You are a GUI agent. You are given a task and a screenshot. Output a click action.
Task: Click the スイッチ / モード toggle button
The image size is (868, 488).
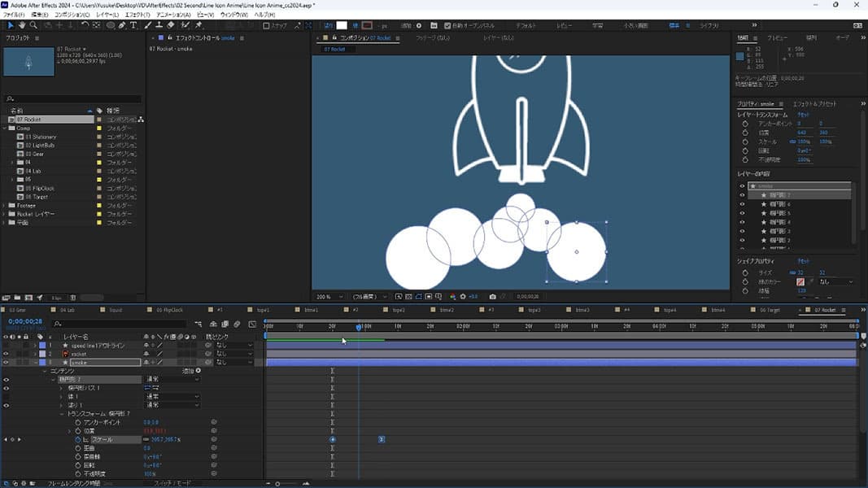(x=172, y=483)
